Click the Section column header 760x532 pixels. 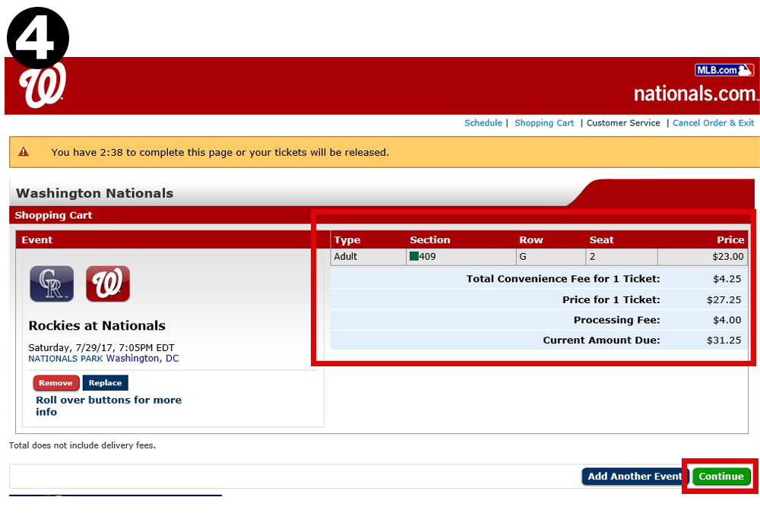pyautogui.click(x=429, y=240)
